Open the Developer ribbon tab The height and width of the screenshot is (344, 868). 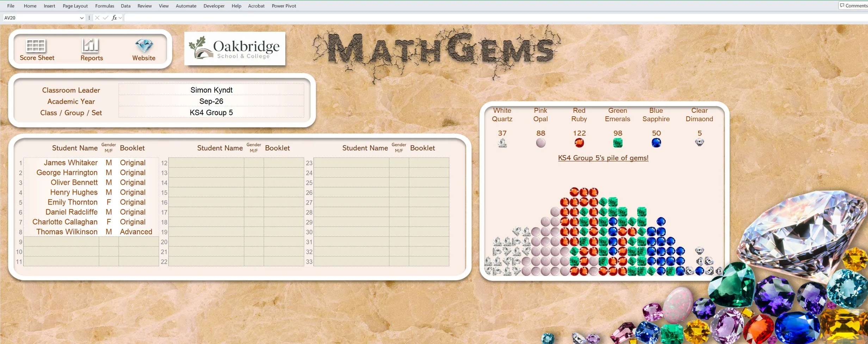click(214, 6)
